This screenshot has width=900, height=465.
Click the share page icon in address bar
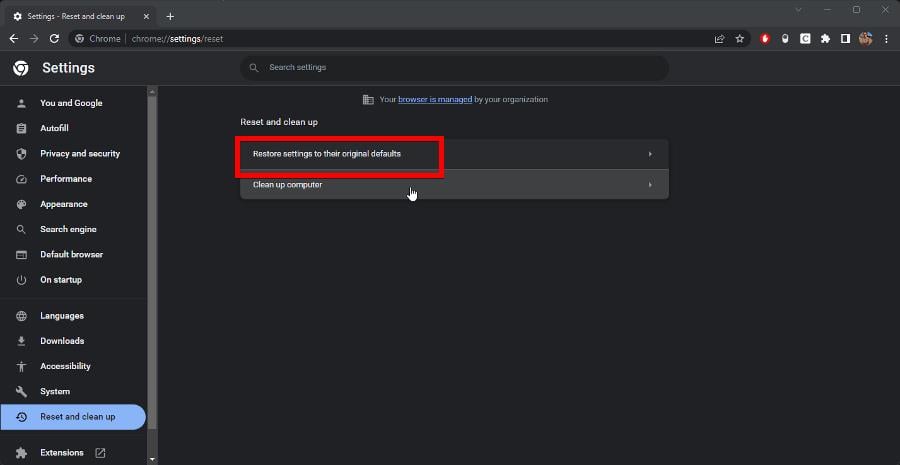(719, 38)
